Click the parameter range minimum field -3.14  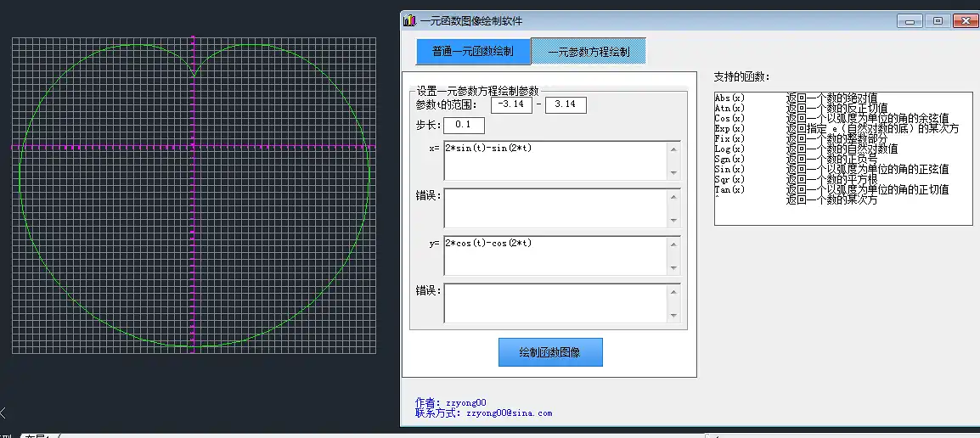[511, 104]
